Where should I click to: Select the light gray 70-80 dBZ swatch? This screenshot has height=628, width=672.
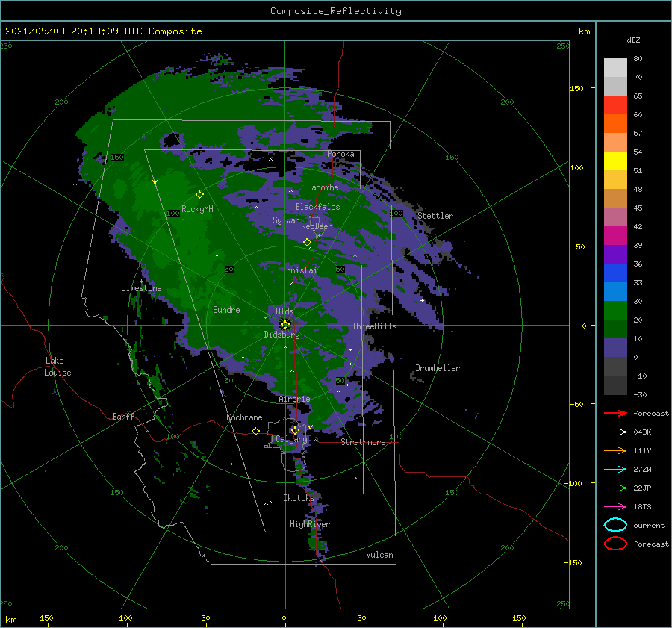615,68
